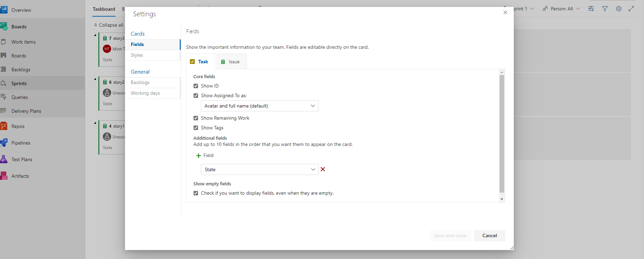Click the Unassigned avatar on story1 card

pyautogui.click(x=107, y=137)
